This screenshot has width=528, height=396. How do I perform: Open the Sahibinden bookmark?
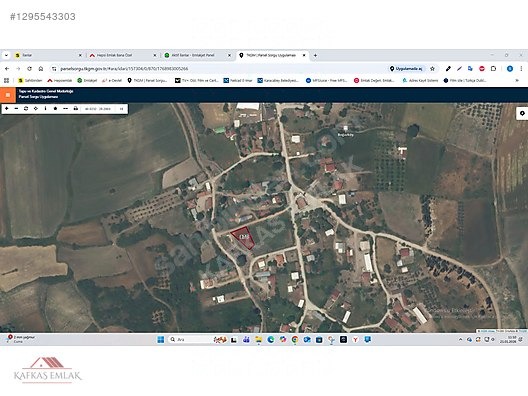(30, 80)
